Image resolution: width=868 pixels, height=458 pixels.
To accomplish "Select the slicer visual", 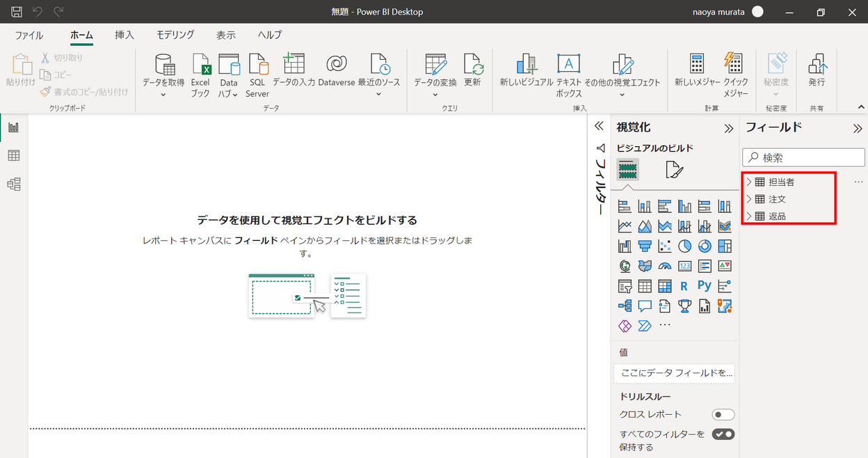I will tap(625, 286).
